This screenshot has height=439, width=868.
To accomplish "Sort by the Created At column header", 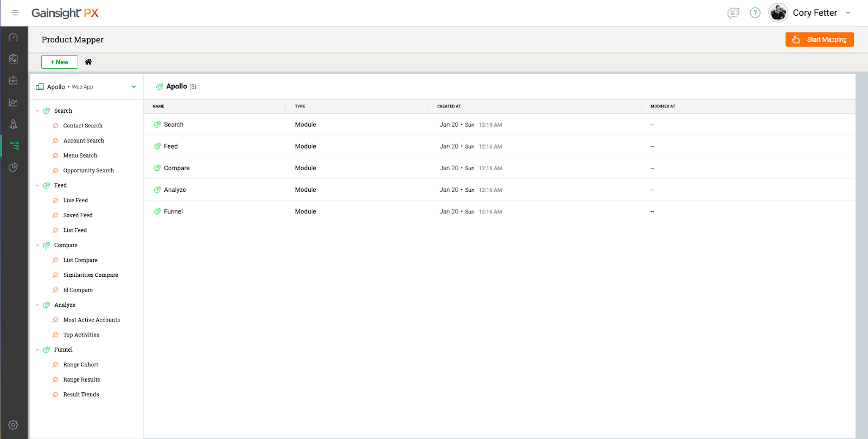I will (449, 106).
